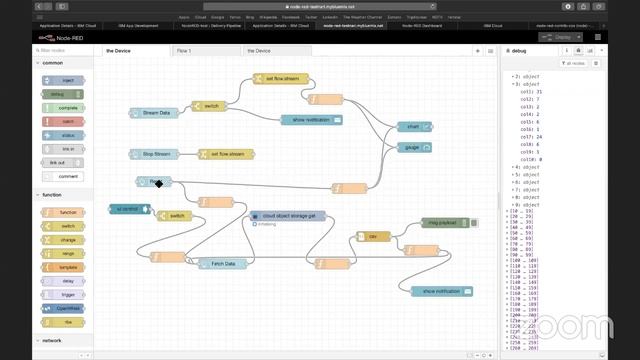This screenshot has width=640, height=360.
Task: Select the Stop Stream node on canvas
Action: (154, 154)
